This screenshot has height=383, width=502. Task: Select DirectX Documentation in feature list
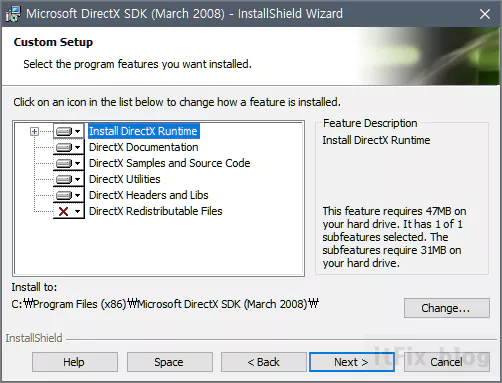[144, 147]
